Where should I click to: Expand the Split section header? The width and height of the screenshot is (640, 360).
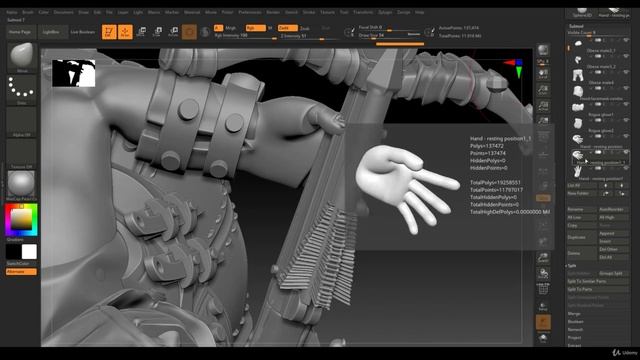coord(572,266)
